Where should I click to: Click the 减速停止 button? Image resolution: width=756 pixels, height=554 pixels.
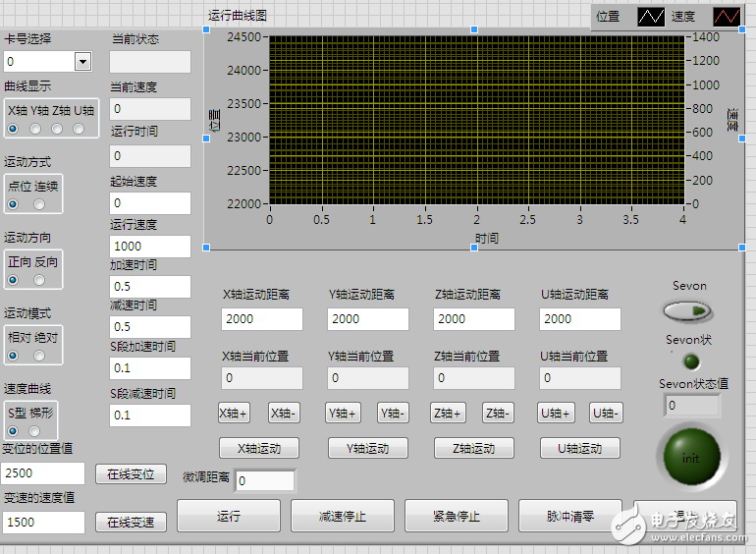pyautogui.click(x=342, y=516)
